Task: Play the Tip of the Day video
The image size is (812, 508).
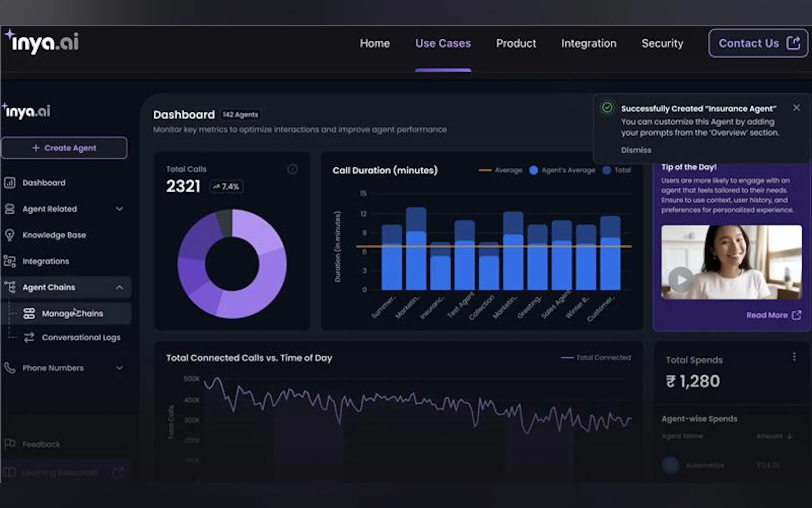Action: (x=680, y=280)
